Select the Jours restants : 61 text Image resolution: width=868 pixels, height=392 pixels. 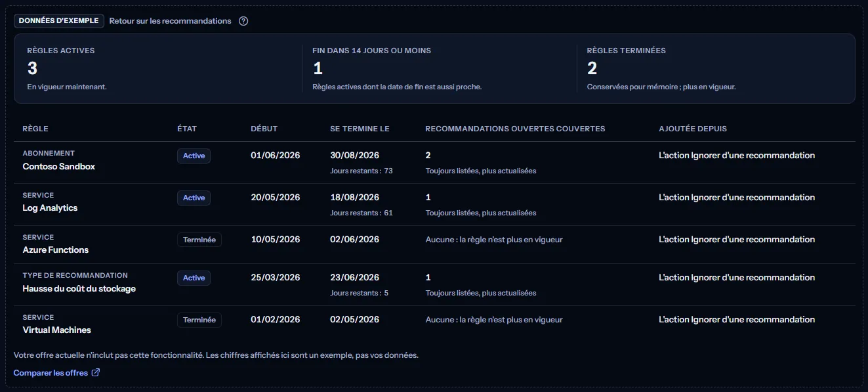point(362,213)
